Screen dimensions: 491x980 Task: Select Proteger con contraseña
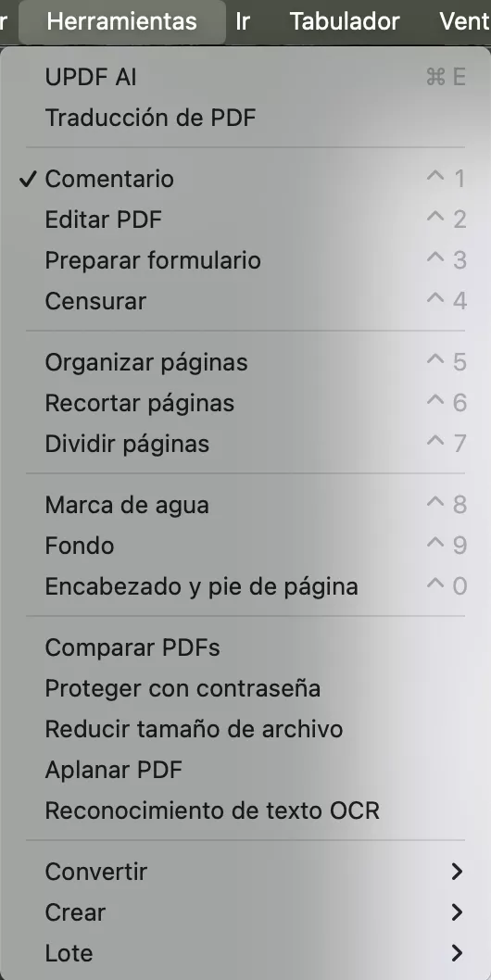click(x=245, y=688)
